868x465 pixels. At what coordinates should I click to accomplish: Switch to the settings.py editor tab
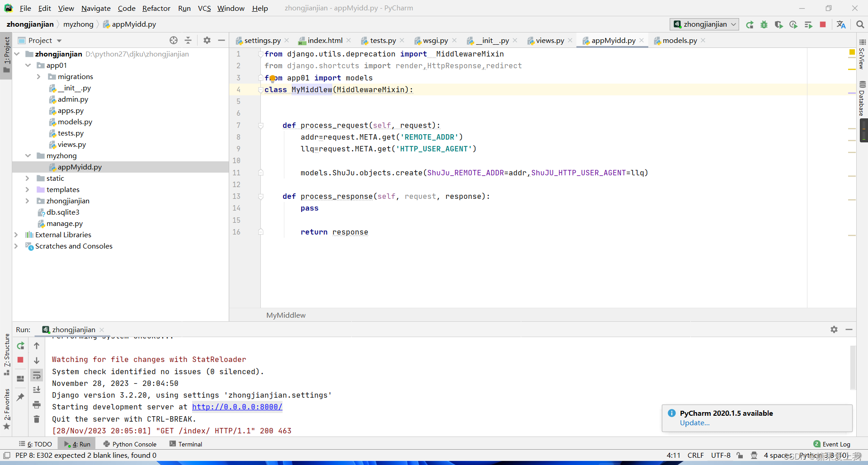pyautogui.click(x=262, y=40)
